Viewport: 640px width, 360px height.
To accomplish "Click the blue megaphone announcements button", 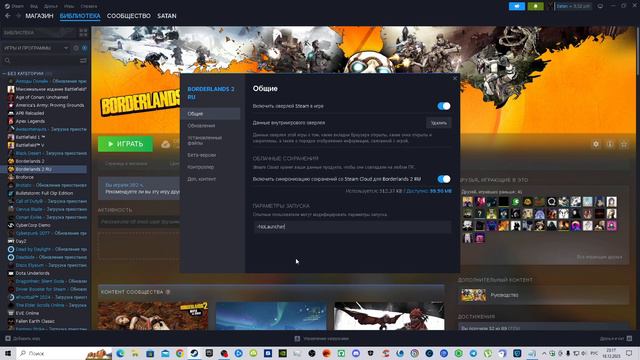I will [517, 6].
